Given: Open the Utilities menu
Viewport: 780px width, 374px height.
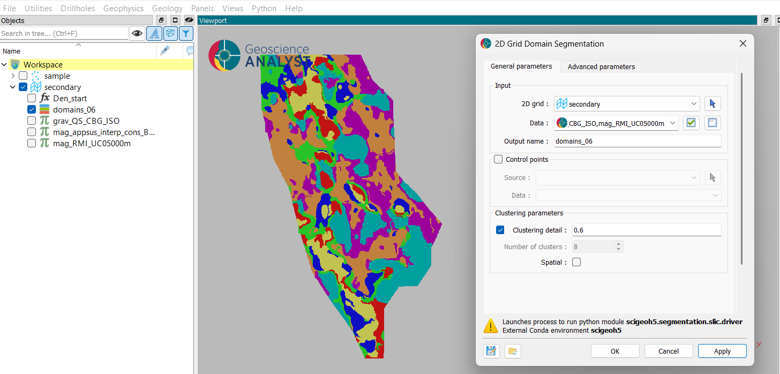Looking at the screenshot, I should pyautogui.click(x=38, y=8).
